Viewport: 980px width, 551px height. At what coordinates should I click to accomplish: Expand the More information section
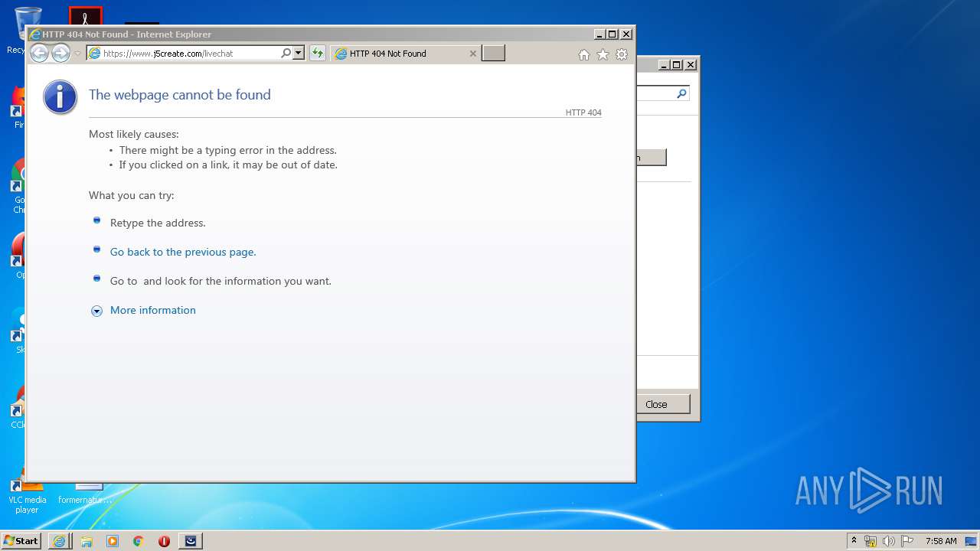pyautogui.click(x=96, y=311)
